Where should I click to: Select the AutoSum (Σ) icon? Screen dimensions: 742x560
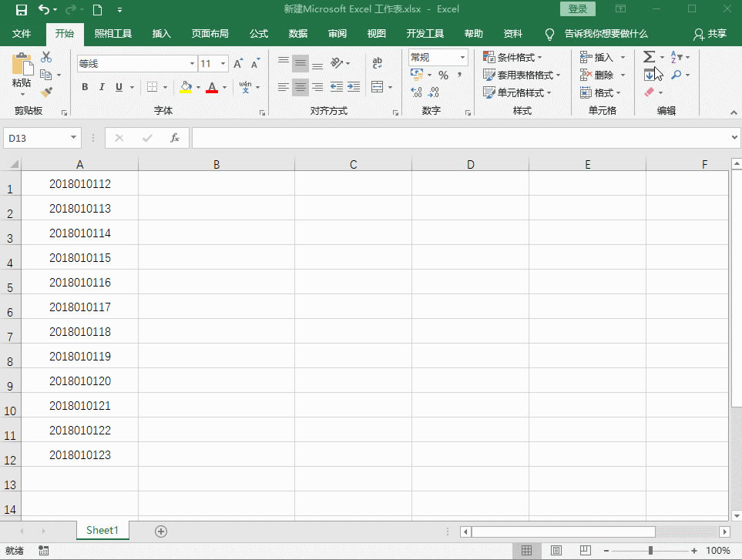[650, 56]
